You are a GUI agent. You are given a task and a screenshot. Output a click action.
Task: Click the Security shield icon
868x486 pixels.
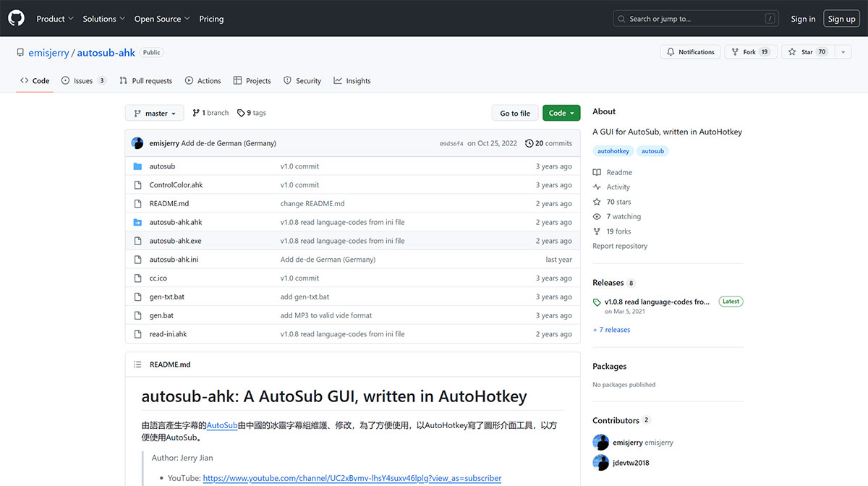pyautogui.click(x=287, y=80)
